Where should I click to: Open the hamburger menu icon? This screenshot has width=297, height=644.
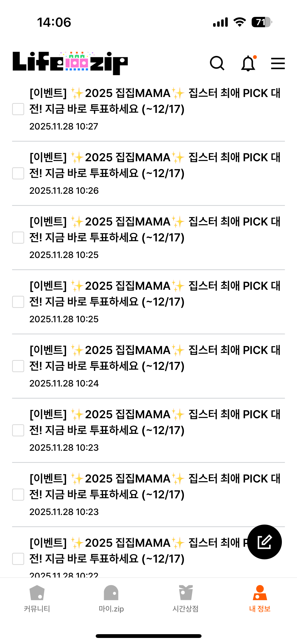pyautogui.click(x=278, y=63)
